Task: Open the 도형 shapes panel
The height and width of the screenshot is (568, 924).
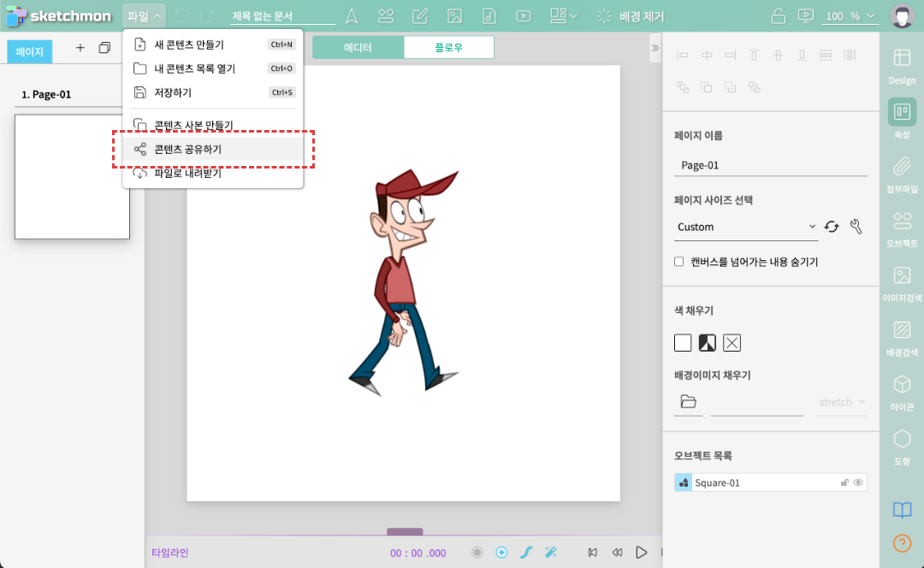Action: pyautogui.click(x=902, y=447)
